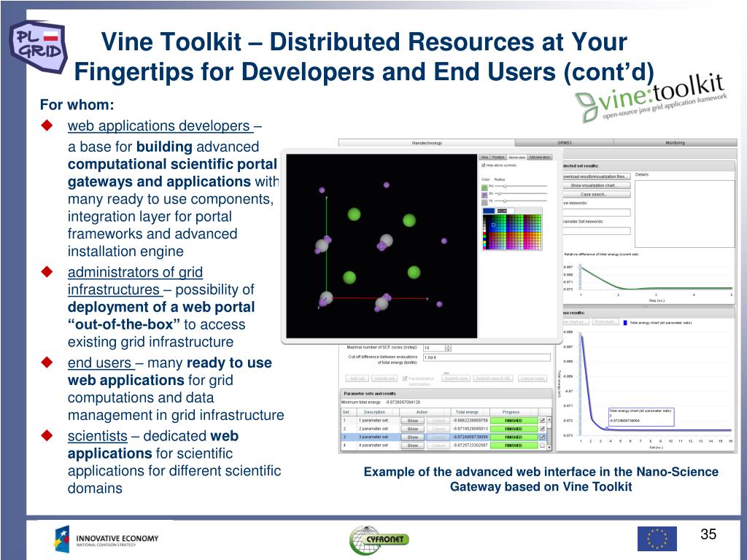Select the View tab in the atom viewer
This screenshot has width=747, height=560.
coord(484,157)
